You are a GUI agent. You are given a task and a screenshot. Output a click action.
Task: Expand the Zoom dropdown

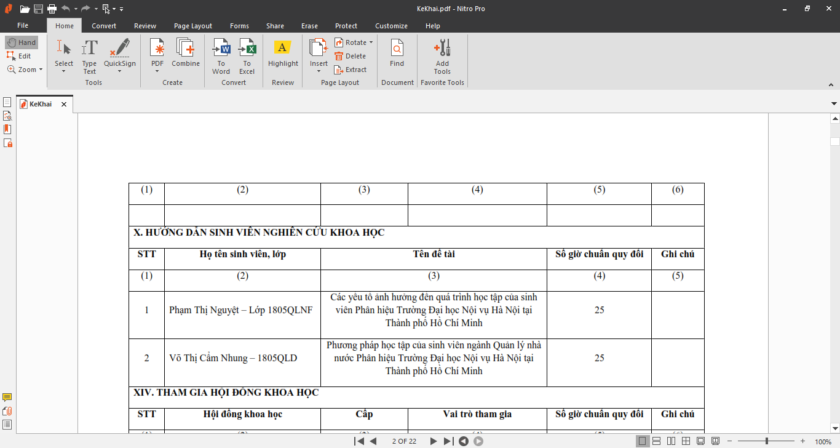tap(27, 70)
